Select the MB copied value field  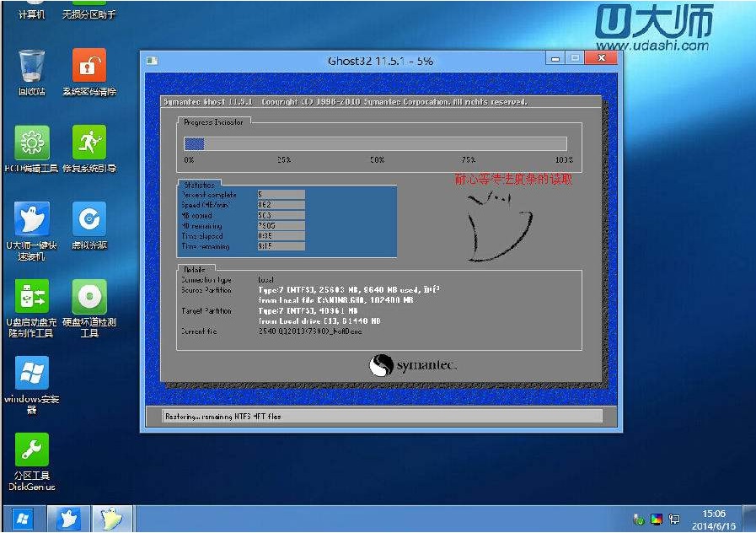[281, 216]
